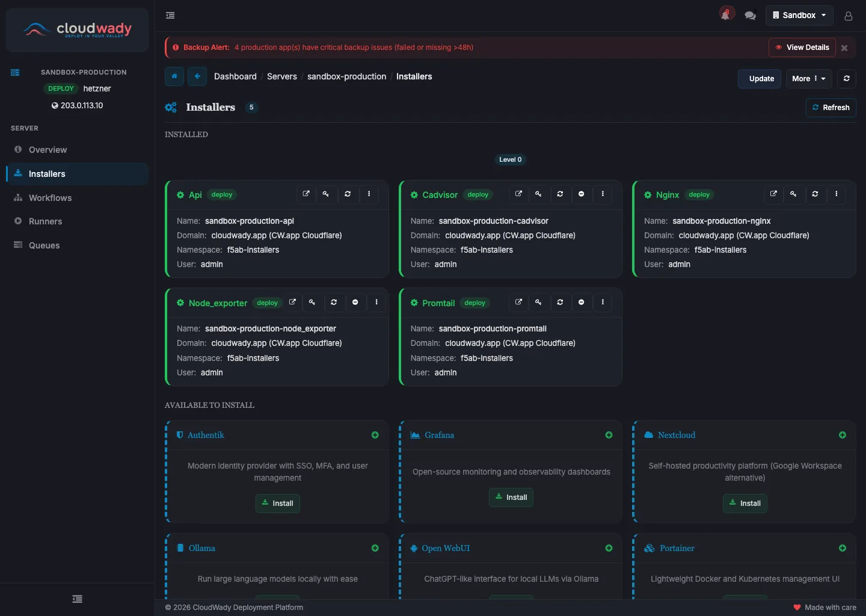Screen dimensions: 866x616
Task: Click the Api installer key icon
Action: 326,194
